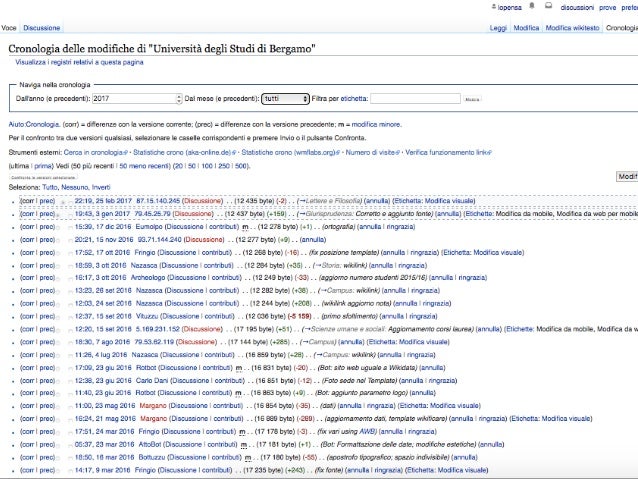Open Numero di visite link
Viewport: 638px width, 479px height.
click(372, 153)
